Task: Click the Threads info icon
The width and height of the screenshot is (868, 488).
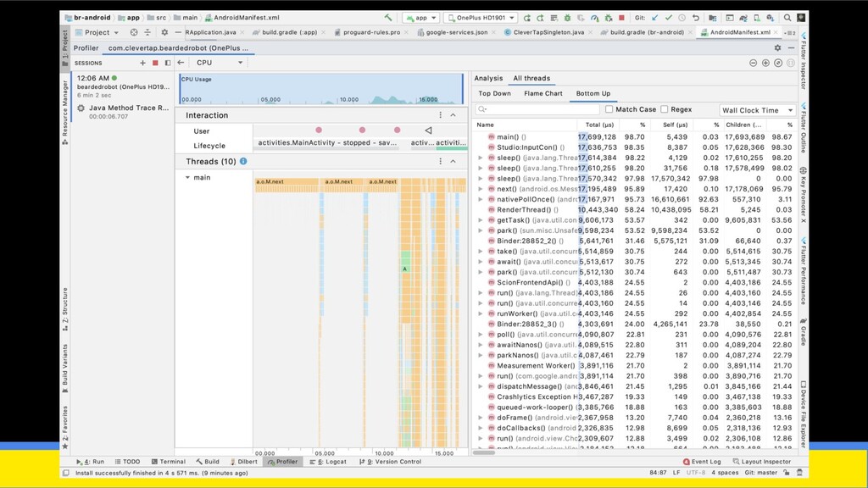Action: [x=243, y=161]
